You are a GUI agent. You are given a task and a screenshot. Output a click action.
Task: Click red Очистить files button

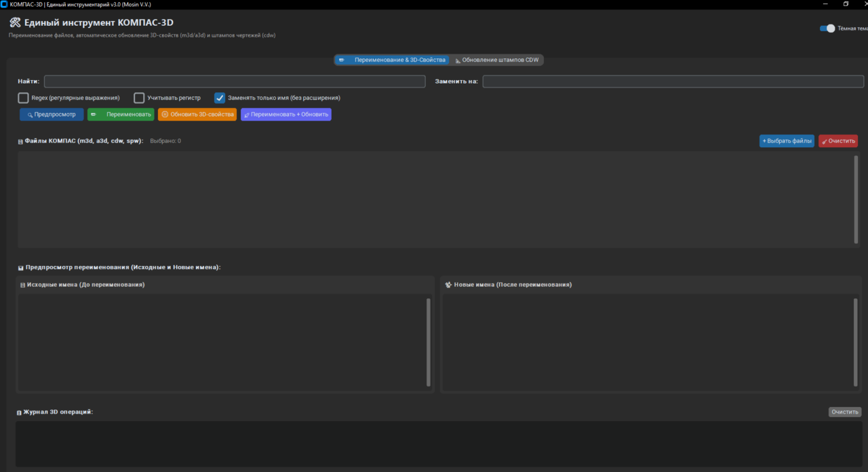(x=838, y=141)
